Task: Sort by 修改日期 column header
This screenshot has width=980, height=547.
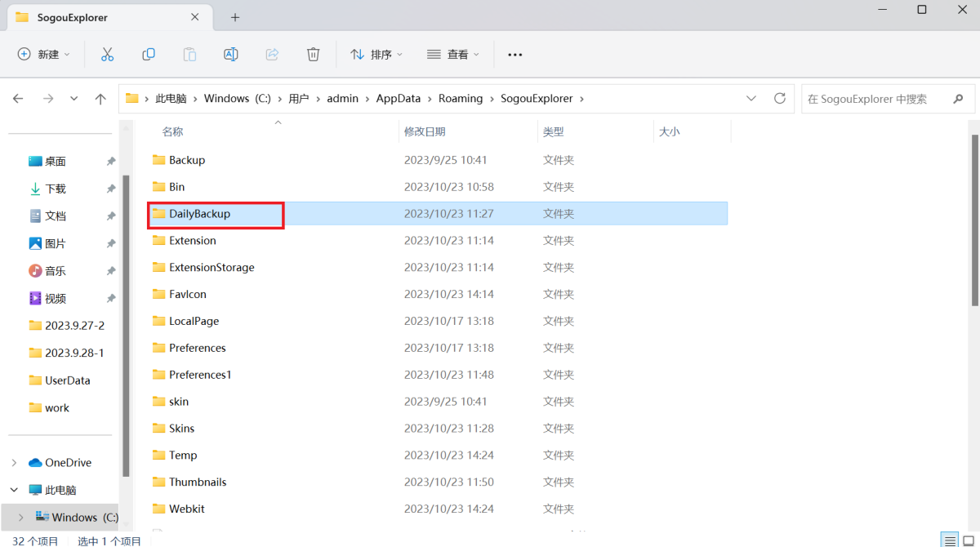Action: (425, 131)
